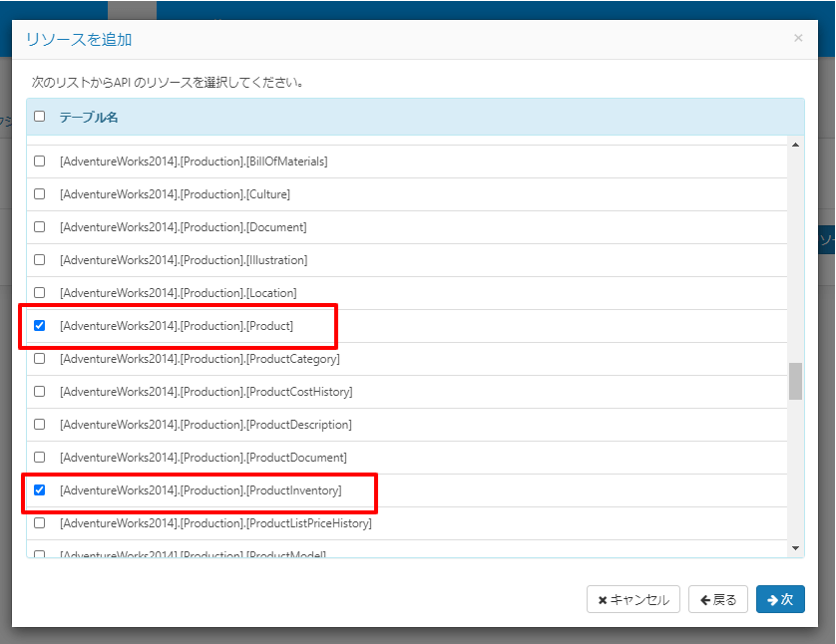Select the [Production].[ProductInventory] row text

click(x=201, y=490)
